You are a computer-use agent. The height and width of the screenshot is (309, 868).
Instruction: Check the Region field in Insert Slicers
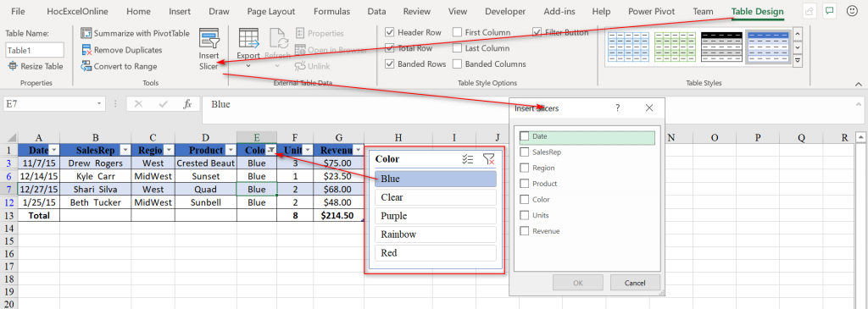click(524, 168)
